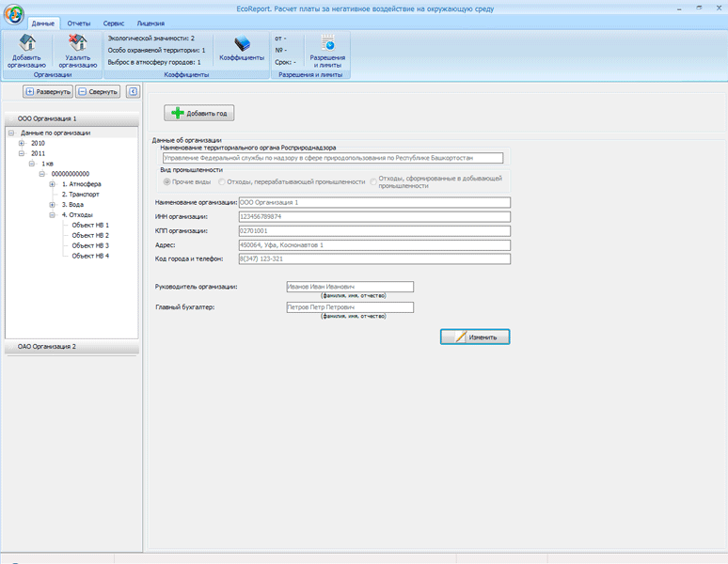This screenshot has height=564, width=728.
Task: Collapse the 2011 year tree node
Action: click(22, 153)
